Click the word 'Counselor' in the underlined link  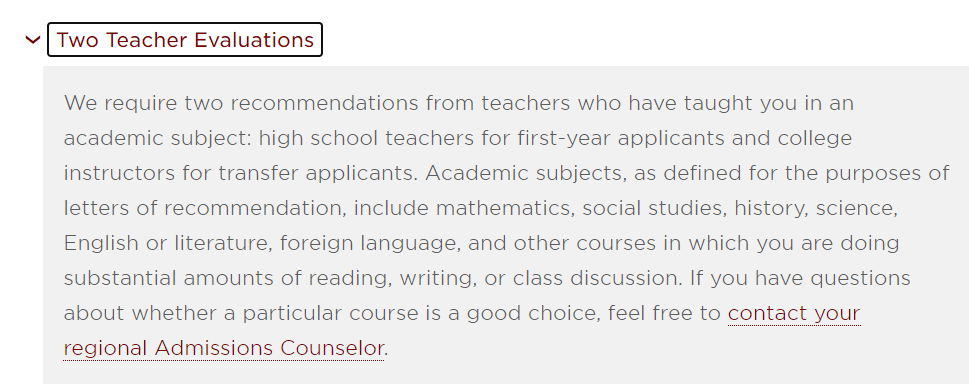coord(332,348)
